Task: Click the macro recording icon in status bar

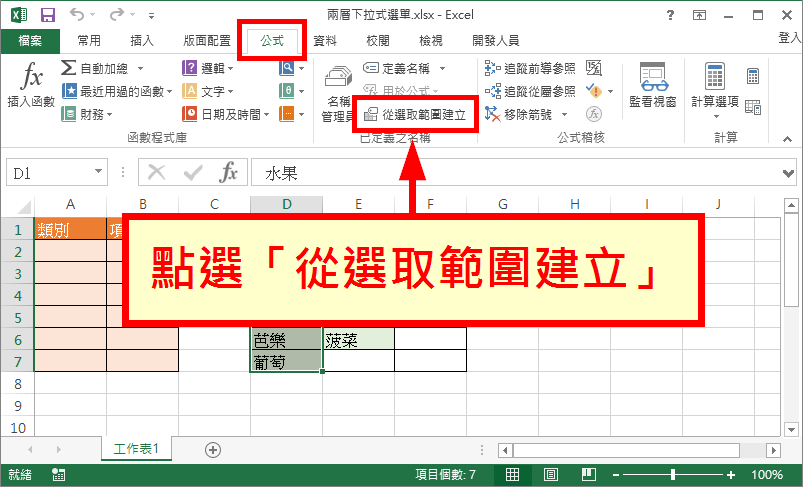Action: tap(58, 475)
